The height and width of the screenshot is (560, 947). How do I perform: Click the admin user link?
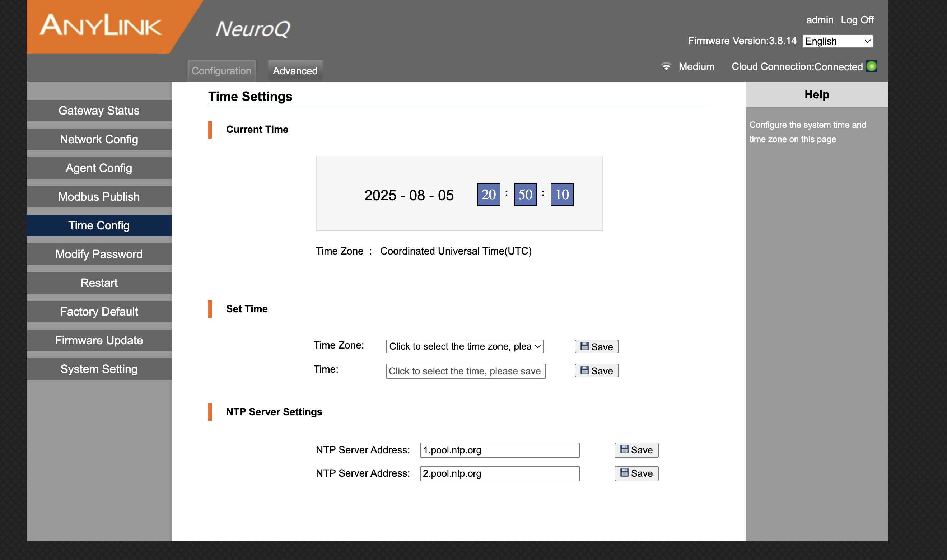(x=820, y=20)
